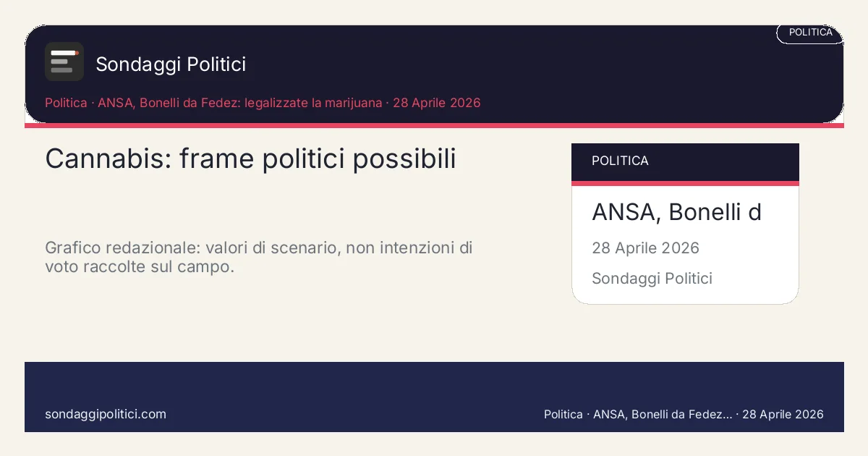Click the red stripe inside the card
This screenshot has height=456, width=868.
tap(685, 183)
